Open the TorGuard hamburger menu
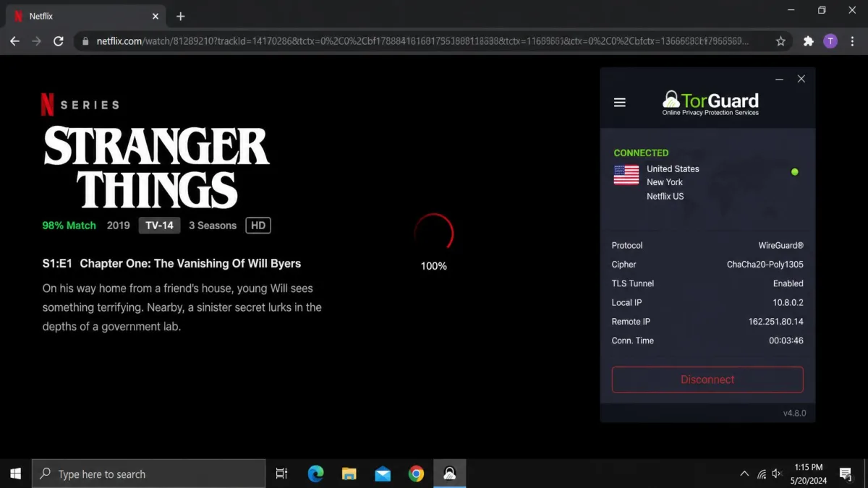The height and width of the screenshot is (488, 868). coord(619,103)
